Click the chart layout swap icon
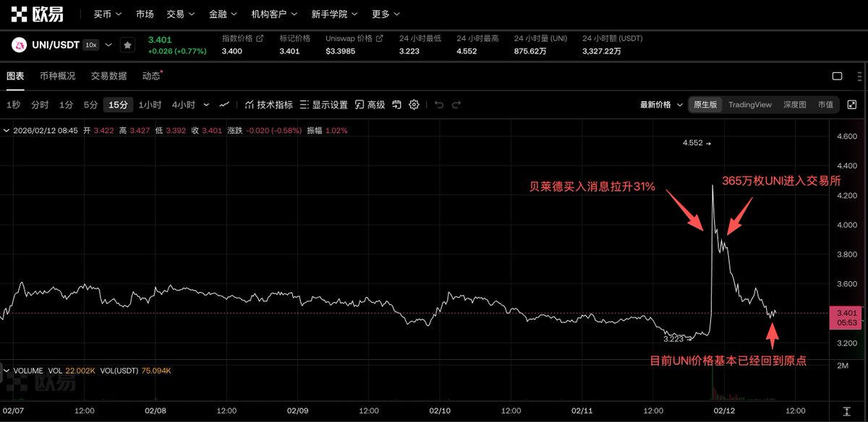Screen dimensions: 868x422 [396, 105]
